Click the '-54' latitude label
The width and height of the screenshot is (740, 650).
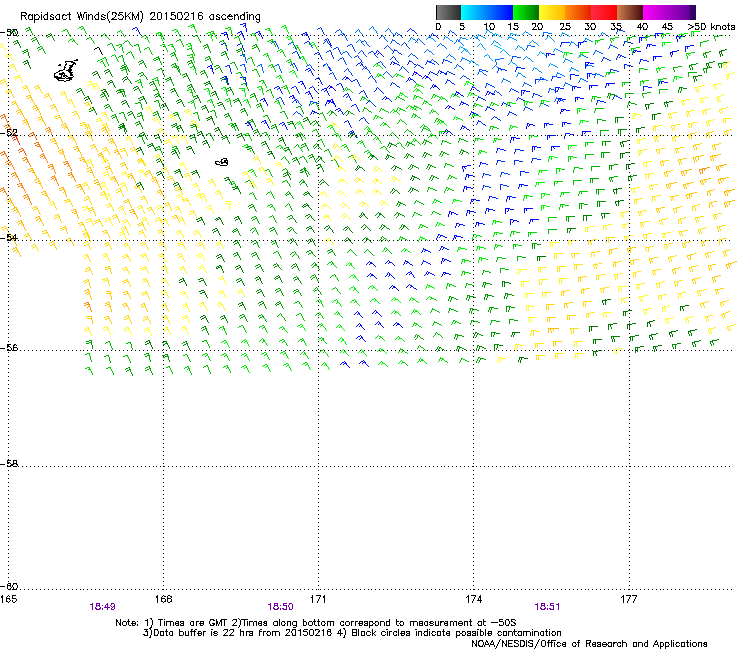tap(9, 237)
